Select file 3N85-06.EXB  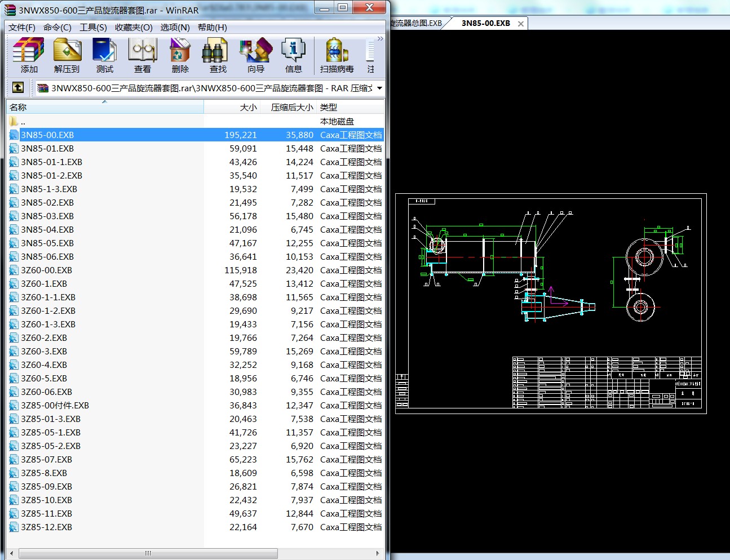196,256
